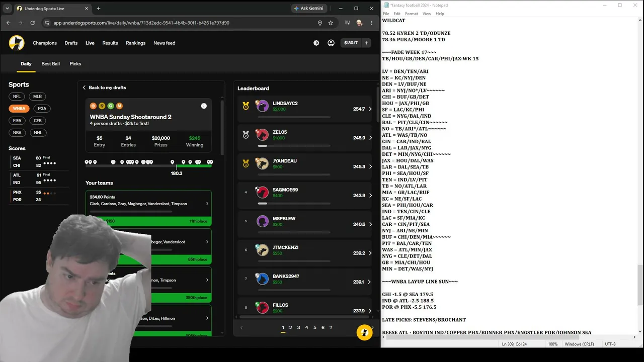Click the gold first-place medal icon
Viewport: 644px width, 362px height.
point(246,106)
